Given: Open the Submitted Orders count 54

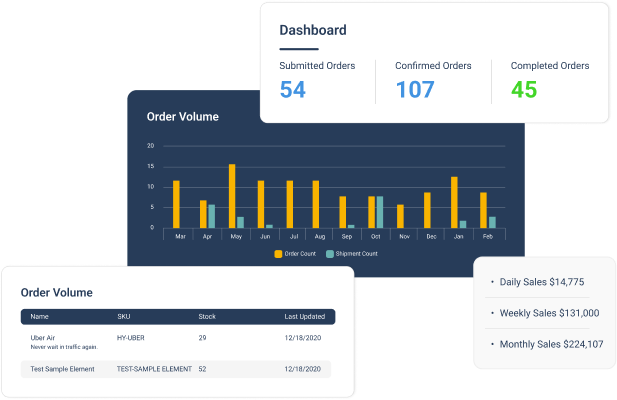Looking at the screenshot, I should 292,89.
